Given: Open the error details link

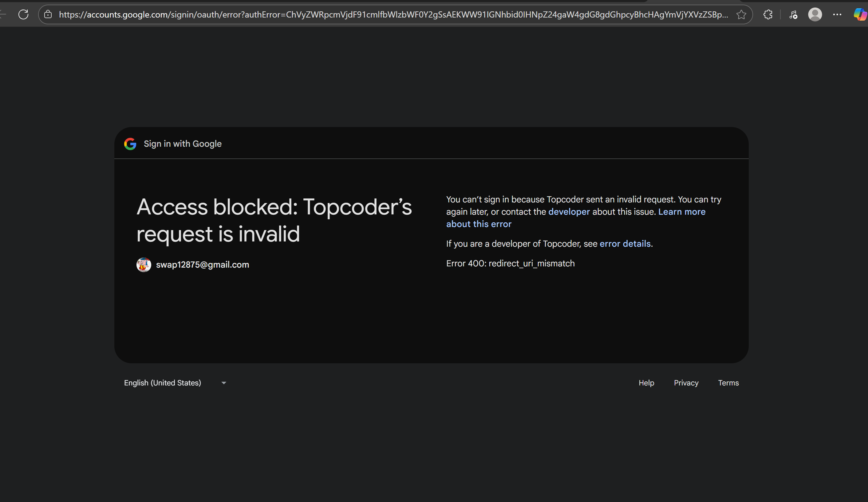Looking at the screenshot, I should pos(625,244).
